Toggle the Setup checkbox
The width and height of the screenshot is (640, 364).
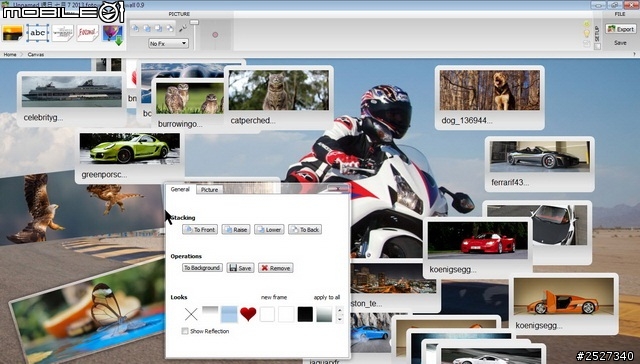597,46
